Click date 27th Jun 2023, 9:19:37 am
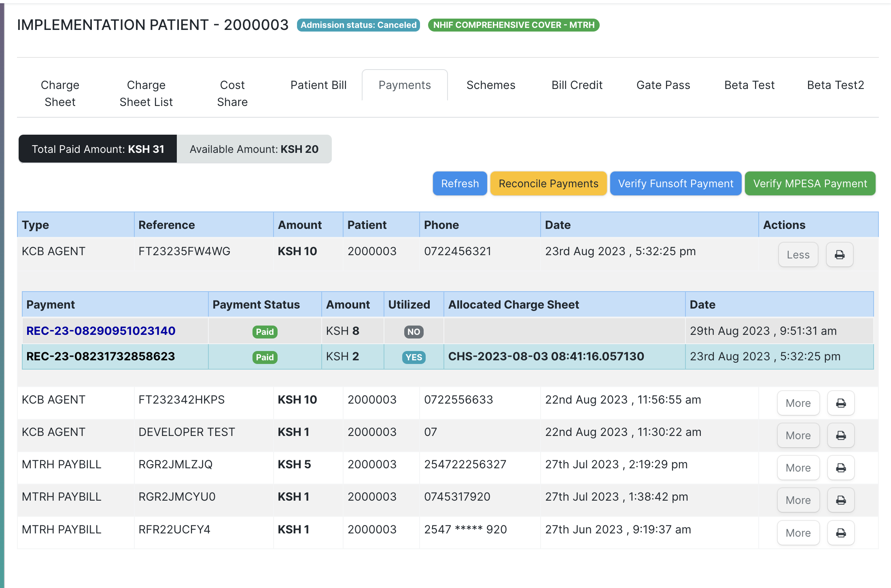 click(618, 529)
